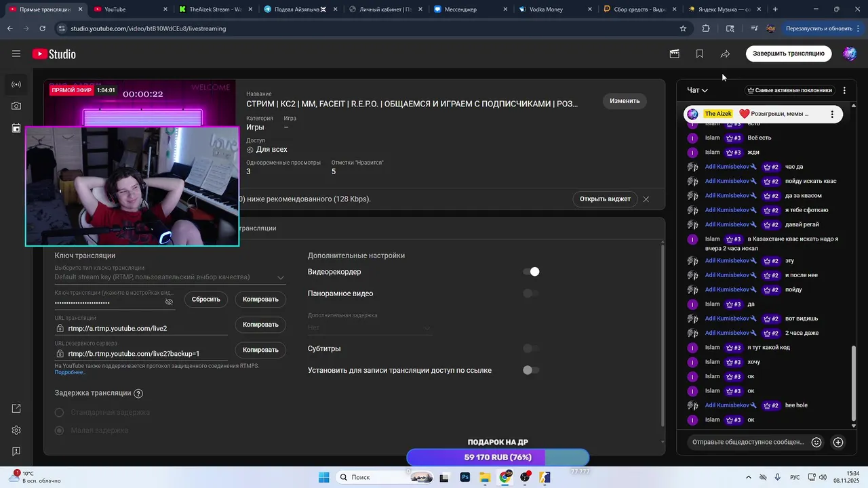Click the clapperboard clip icon in header
868x488 pixels.
[674, 54]
